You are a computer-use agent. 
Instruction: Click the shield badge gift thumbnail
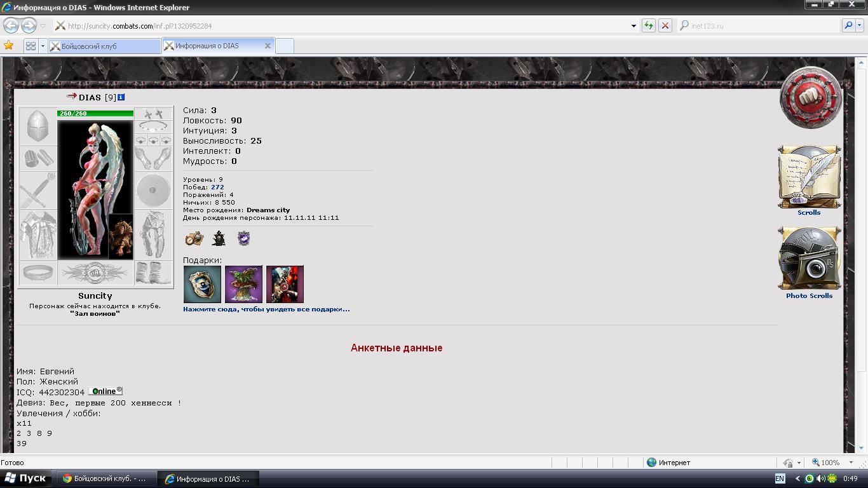pyautogui.click(x=202, y=284)
